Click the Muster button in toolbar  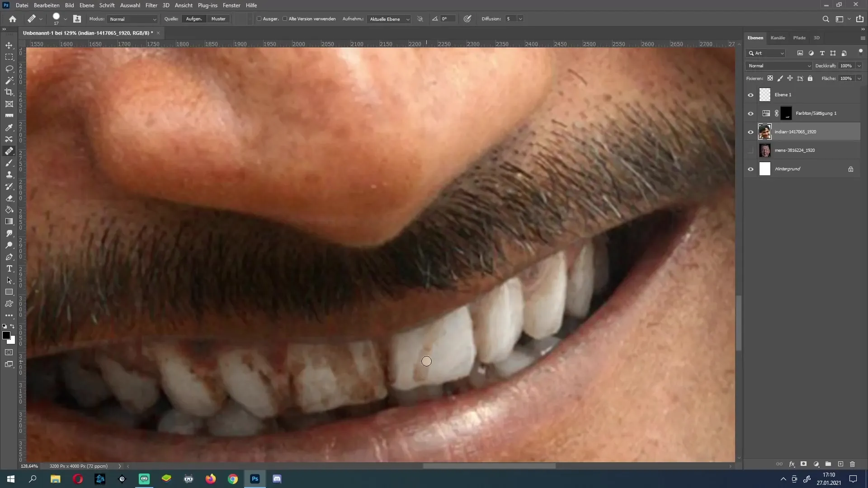219,19
